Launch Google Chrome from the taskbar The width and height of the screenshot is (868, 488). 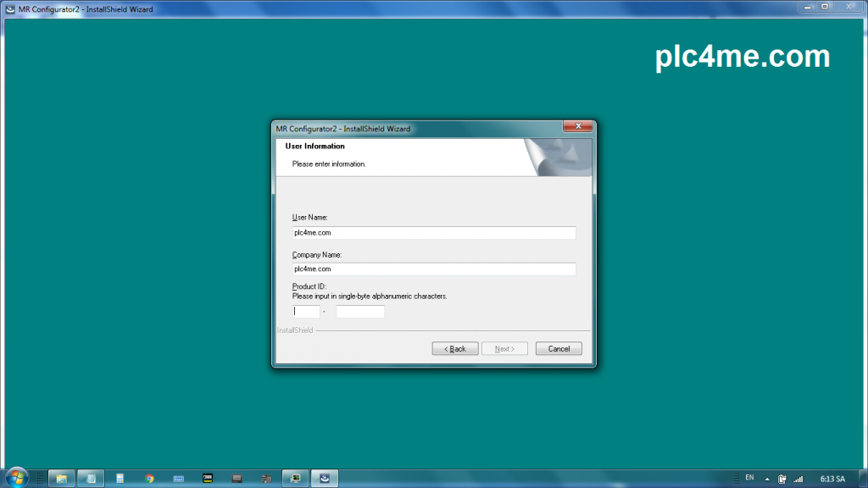pyautogui.click(x=149, y=479)
